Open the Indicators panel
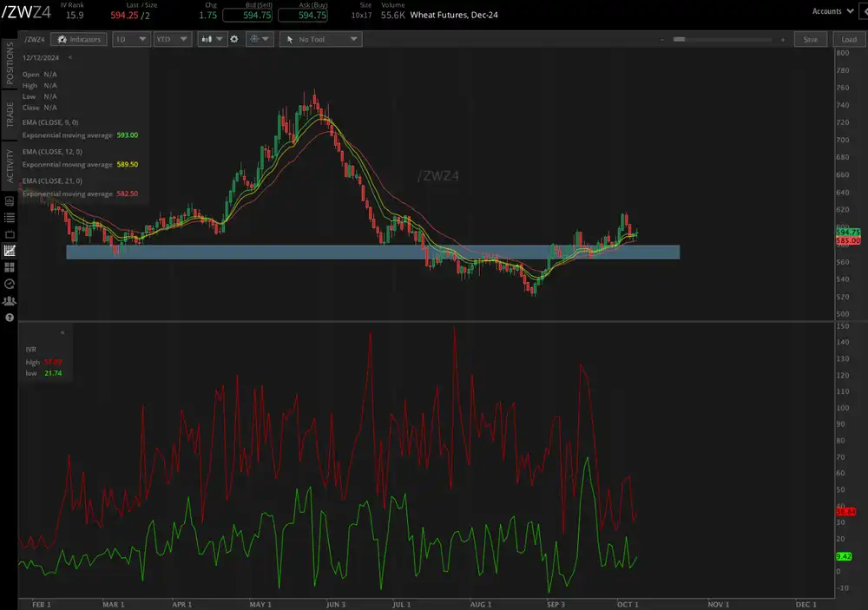This screenshot has width=868, height=610. [78, 39]
